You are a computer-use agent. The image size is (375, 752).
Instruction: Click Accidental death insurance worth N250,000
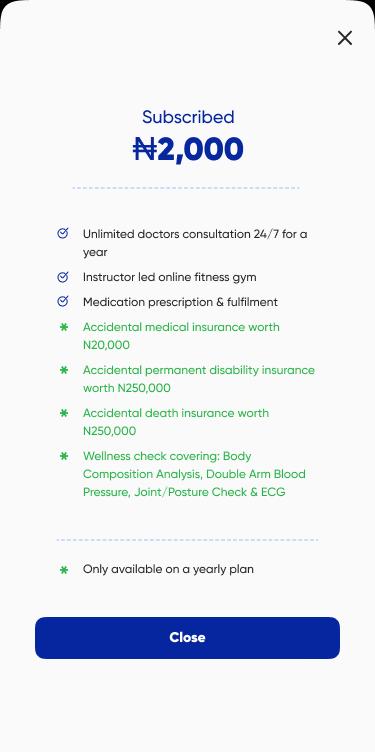[176, 422]
